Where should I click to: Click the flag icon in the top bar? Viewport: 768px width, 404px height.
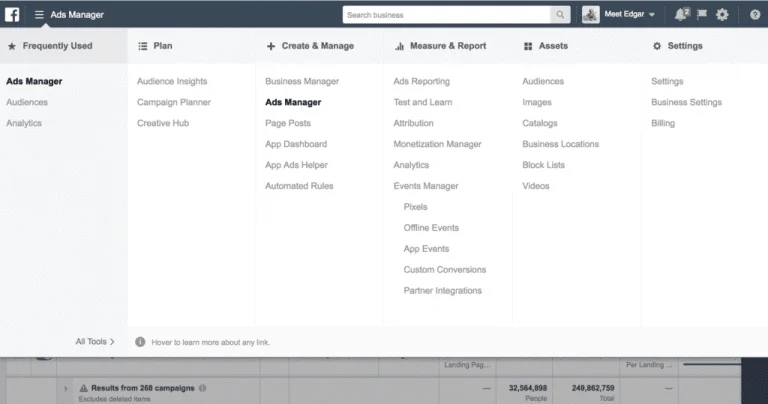pos(702,14)
